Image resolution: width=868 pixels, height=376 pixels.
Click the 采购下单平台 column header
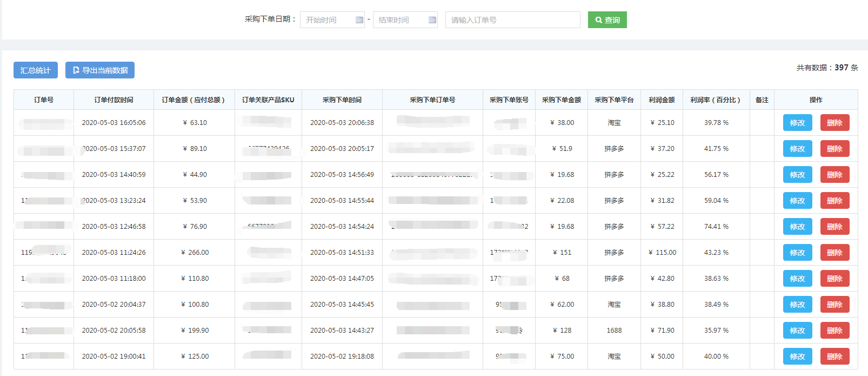(x=615, y=100)
